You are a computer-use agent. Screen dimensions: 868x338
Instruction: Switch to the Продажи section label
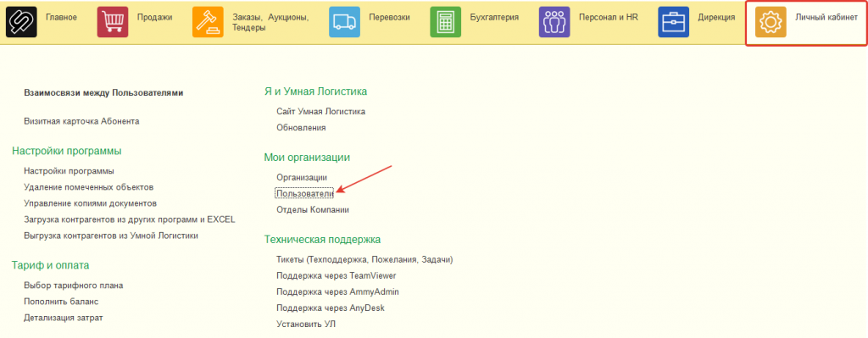click(154, 17)
